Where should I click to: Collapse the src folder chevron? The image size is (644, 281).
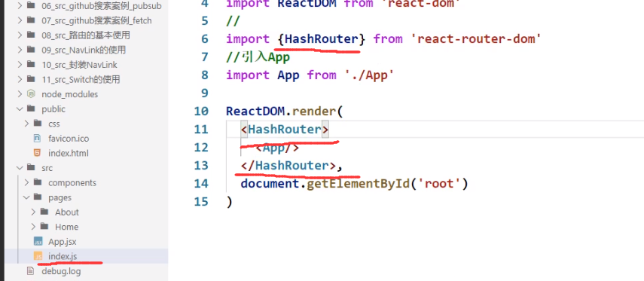[20, 167]
